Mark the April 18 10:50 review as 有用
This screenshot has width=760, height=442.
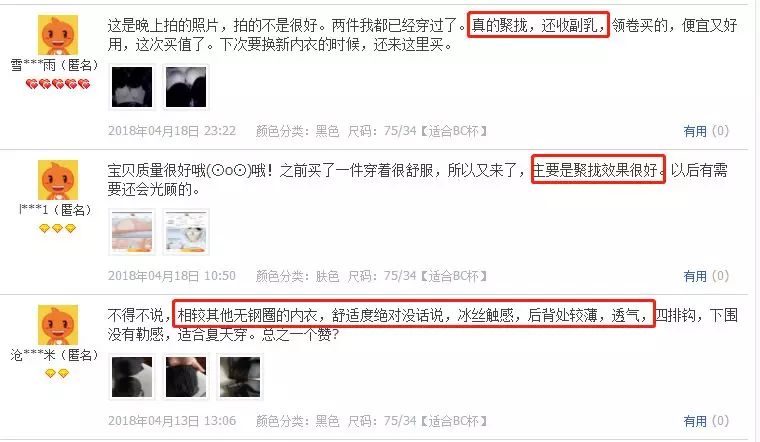pyautogui.click(x=695, y=276)
